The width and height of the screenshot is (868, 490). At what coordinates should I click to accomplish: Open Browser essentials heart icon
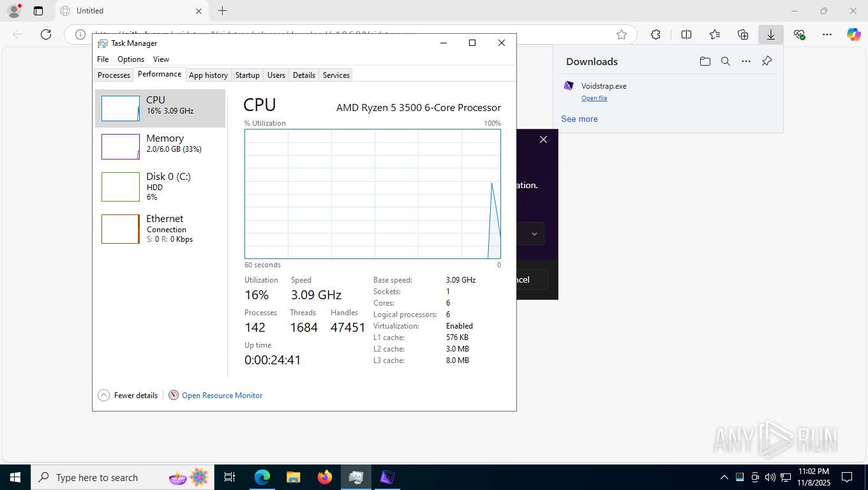click(x=799, y=34)
